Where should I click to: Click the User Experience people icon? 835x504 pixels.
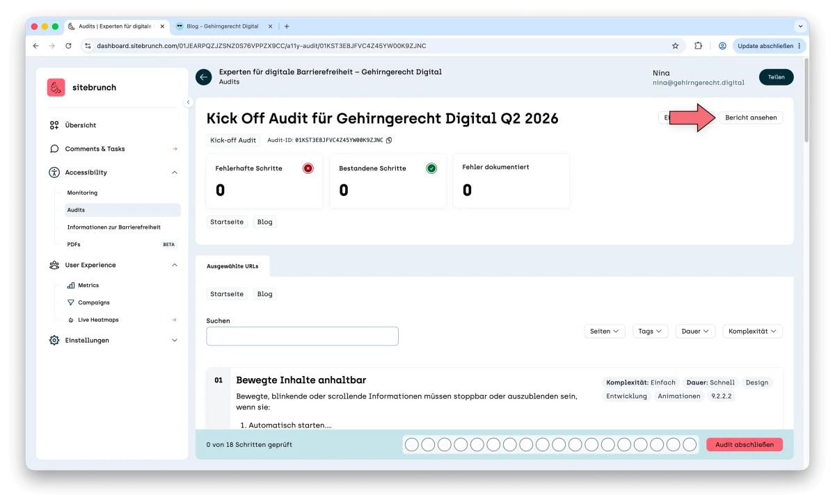tap(54, 265)
